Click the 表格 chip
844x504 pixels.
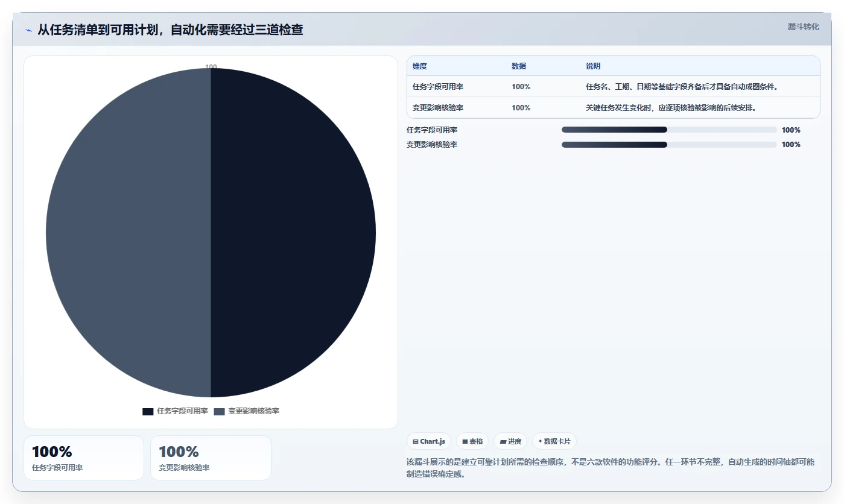point(472,441)
